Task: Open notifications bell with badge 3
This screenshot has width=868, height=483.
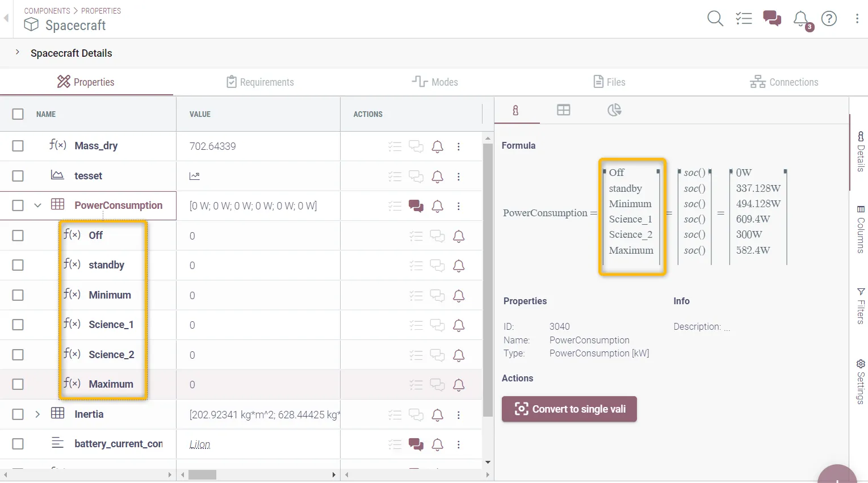Action: pos(801,19)
